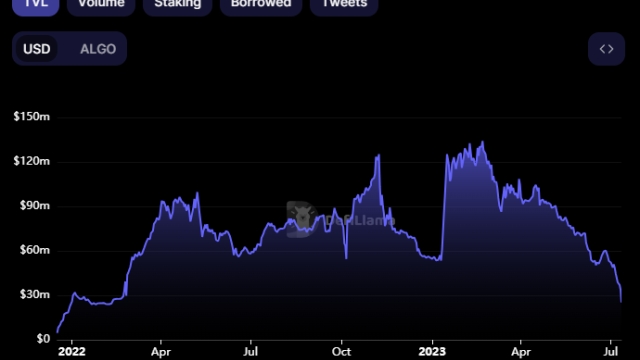This screenshot has height=360, width=640.
Task: Switch denomination to ALGO
Action: pos(98,49)
